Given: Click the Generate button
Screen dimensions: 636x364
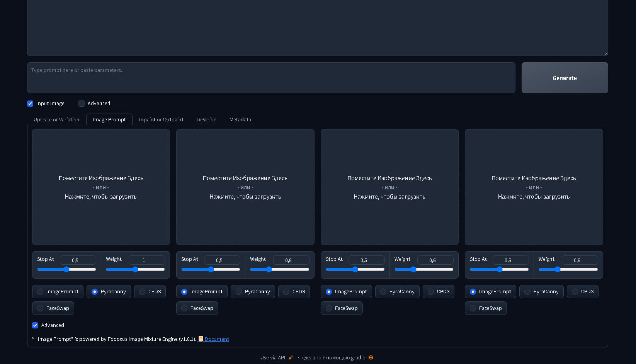Looking at the screenshot, I should pos(564,78).
